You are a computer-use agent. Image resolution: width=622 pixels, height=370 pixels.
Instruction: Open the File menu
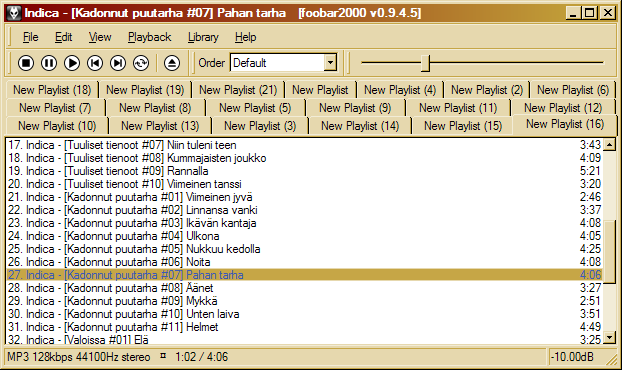(x=31, y=37)
